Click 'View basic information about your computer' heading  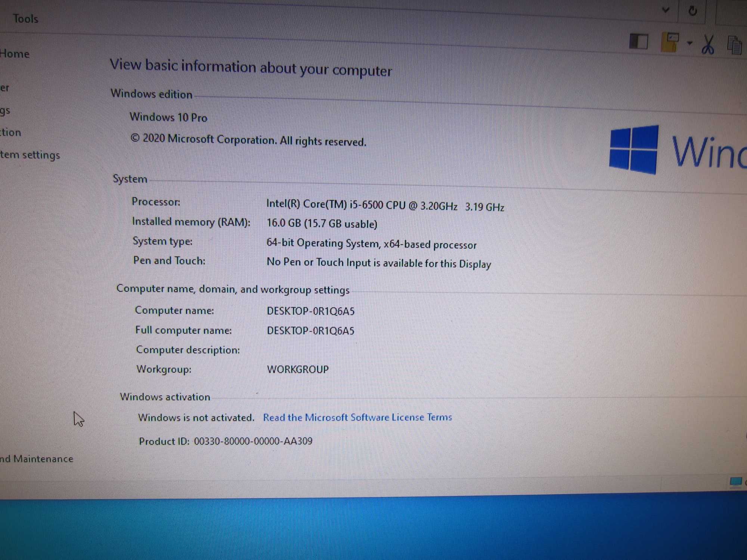click(x=251, y=68)
